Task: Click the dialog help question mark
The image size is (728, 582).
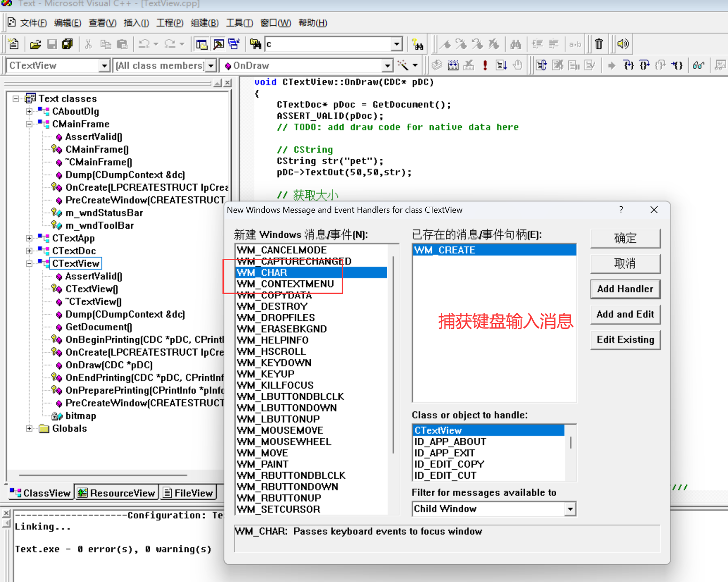Action: pyautogui.click(x=621, y=210)
